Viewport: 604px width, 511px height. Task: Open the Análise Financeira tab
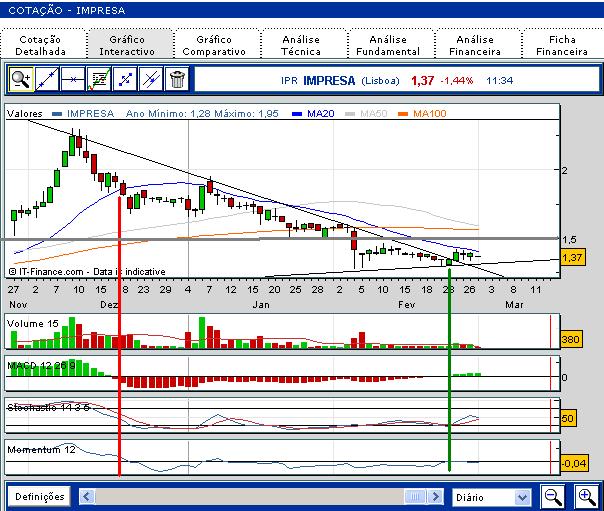475,45
